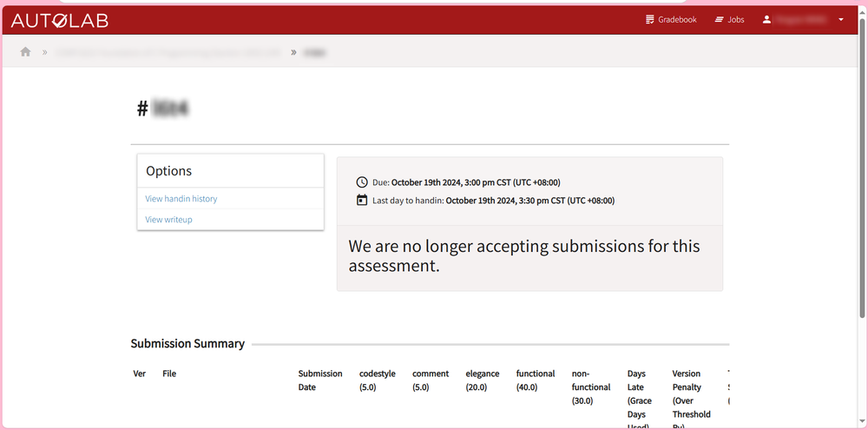868x430 pixels.
Task: Click the non-functional (30.0) column header
Action: tap(591, 387)
